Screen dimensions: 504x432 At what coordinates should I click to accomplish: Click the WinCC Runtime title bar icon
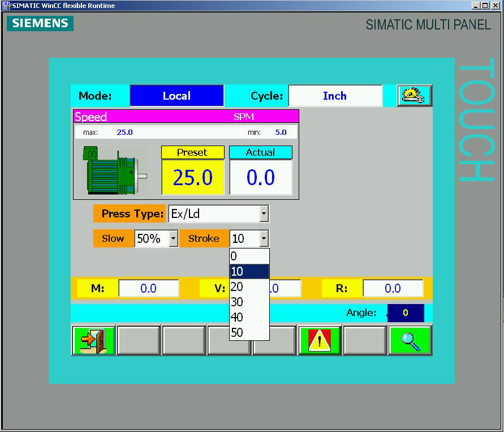6,6
